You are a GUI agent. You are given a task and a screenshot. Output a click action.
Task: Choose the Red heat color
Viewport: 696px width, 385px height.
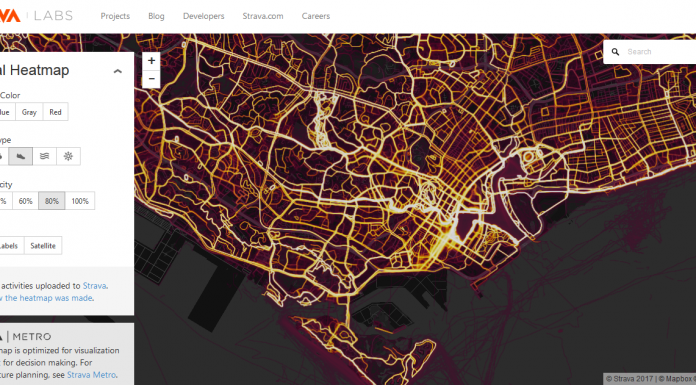[x=55, y=112]
